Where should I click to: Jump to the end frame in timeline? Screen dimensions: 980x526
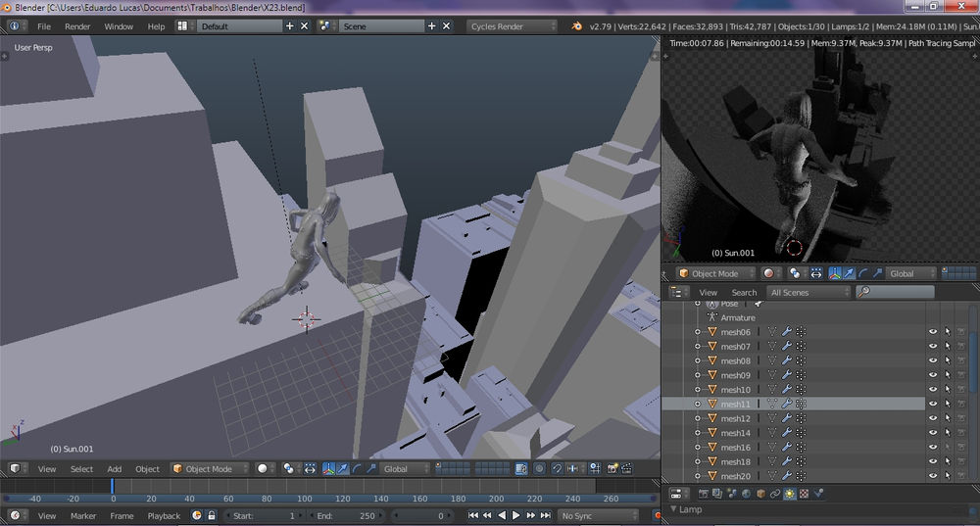pos(546,515)
